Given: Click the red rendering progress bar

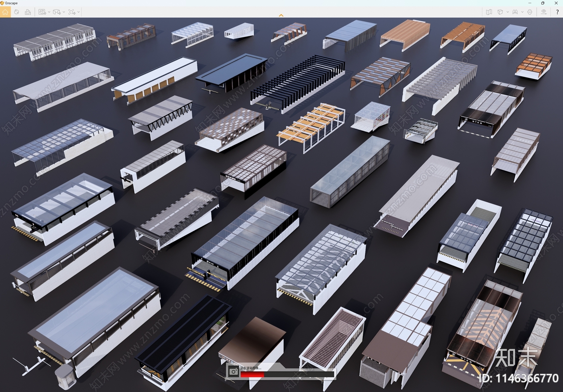Looking at the screenshot, I should click(252, 375).
